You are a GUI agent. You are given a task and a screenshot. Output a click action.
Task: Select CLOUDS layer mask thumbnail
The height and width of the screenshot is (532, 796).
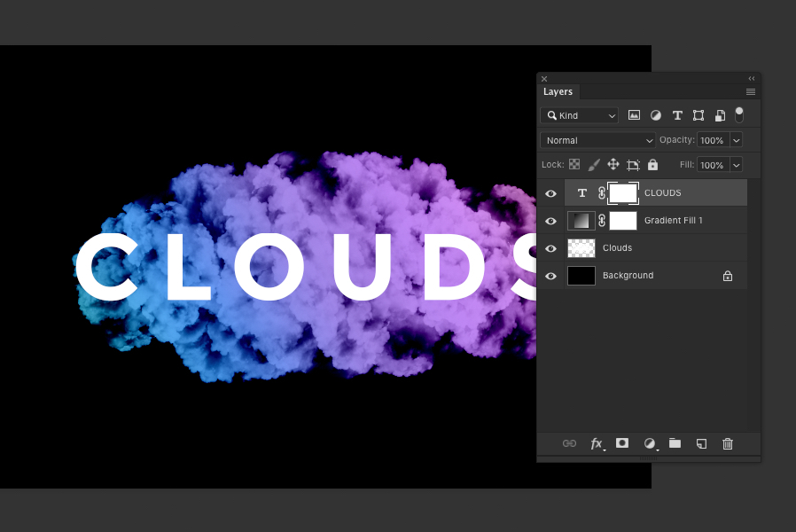pos(623,193)
